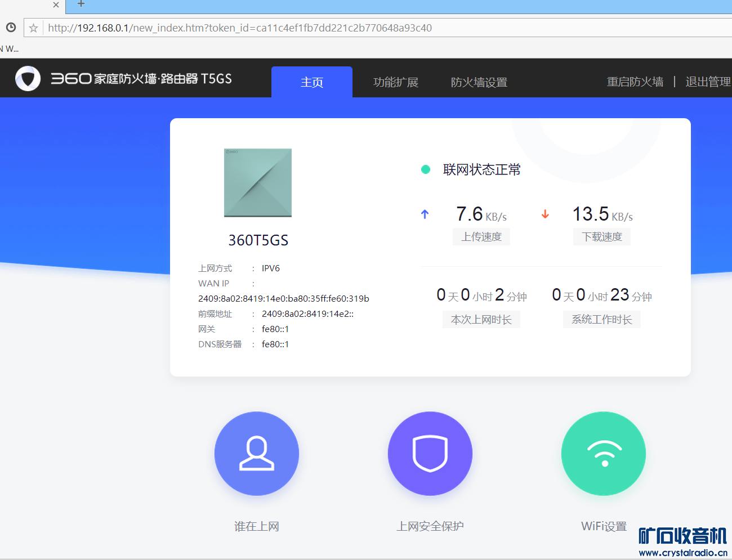Screen dimensions: 732x560
Task: Click the green network status dot
Action: pyautogui.click(x=426, y=169)
